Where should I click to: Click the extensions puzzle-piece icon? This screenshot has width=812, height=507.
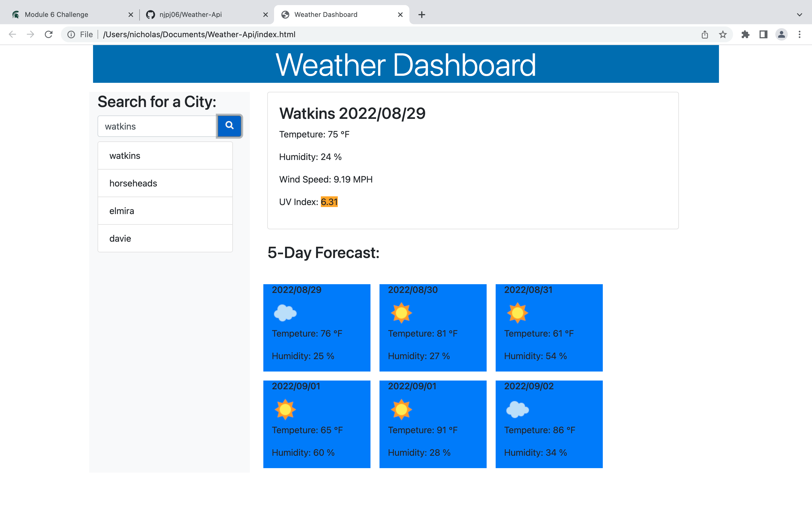coord(745,34)
